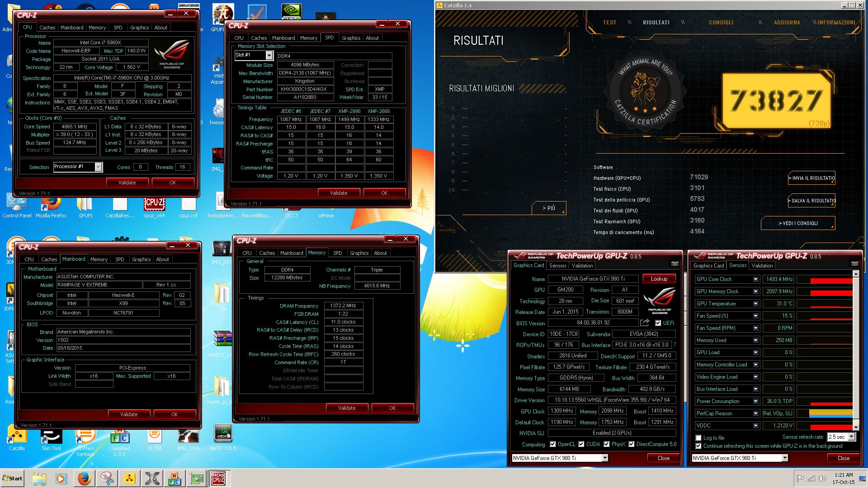Enable the Log to file checkbox
The width and height of the screenshot is (868, 488).
click(x=698, y=438)
